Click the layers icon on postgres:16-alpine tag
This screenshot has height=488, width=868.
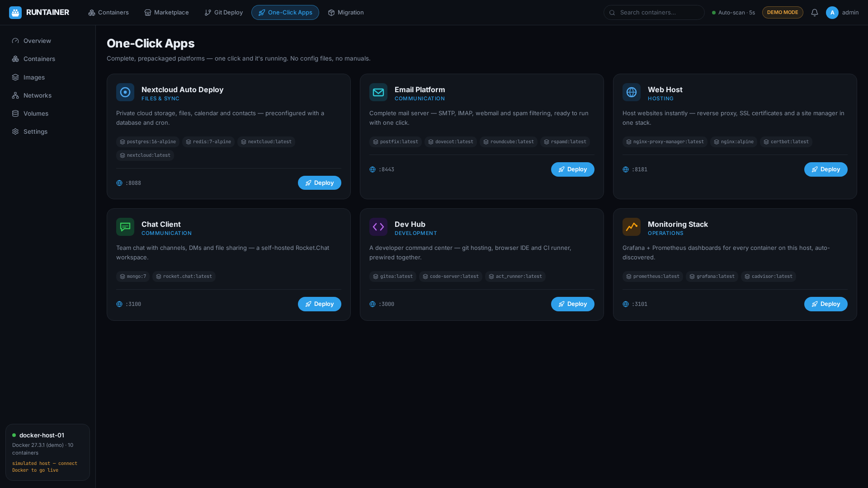(x=123, y=142)
